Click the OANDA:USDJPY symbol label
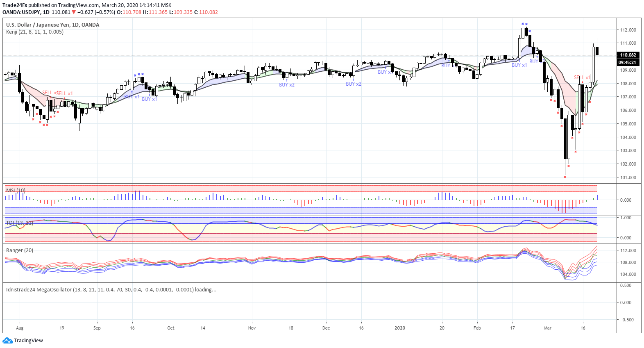Screen dimensions: 644x348 [21, 12]
